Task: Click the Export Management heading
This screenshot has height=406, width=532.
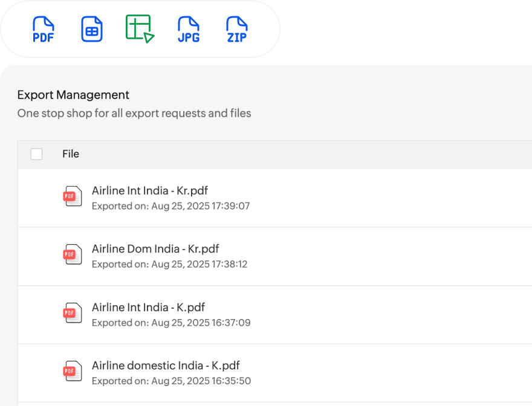Action: [73, 95]
